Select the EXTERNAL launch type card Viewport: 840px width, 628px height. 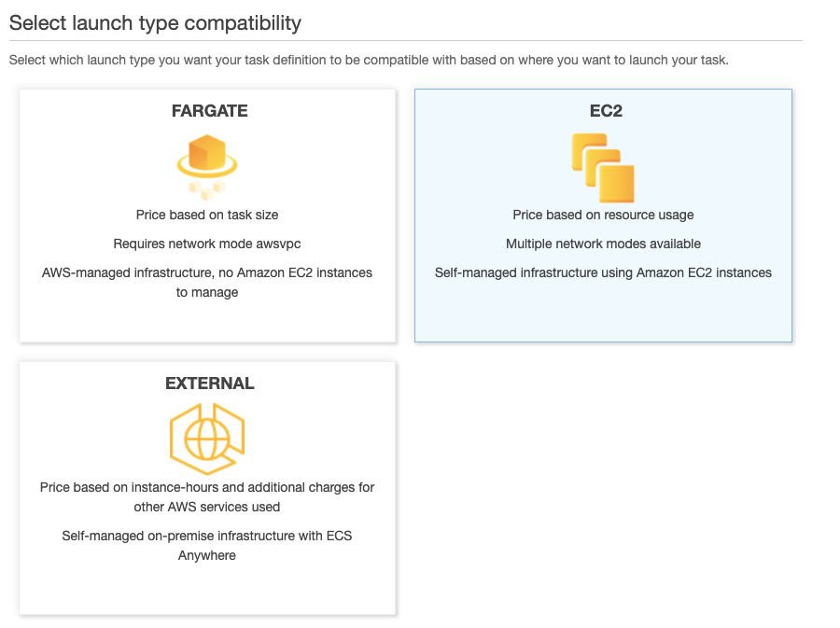[x=207, y=588]
